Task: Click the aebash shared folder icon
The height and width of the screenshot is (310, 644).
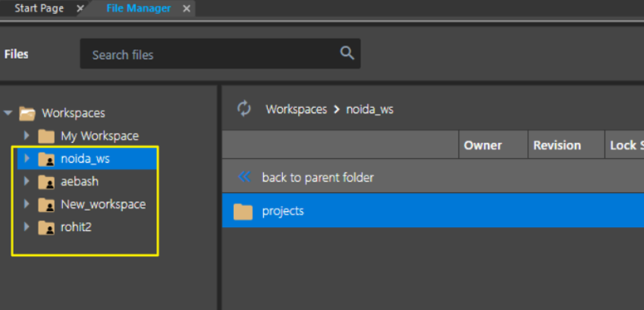Action: point(46,182)
